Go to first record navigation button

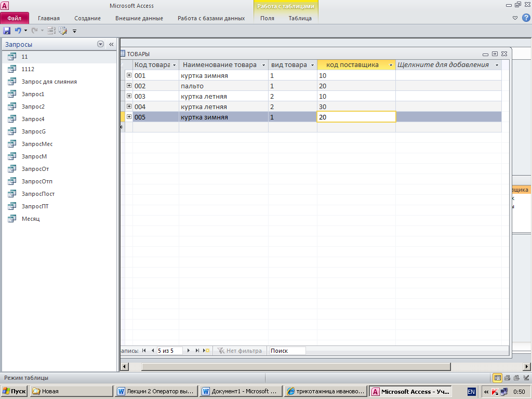point(144,351)
